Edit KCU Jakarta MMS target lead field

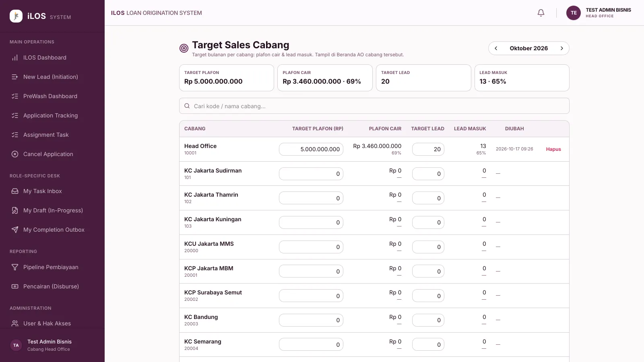tap(428, 247)
